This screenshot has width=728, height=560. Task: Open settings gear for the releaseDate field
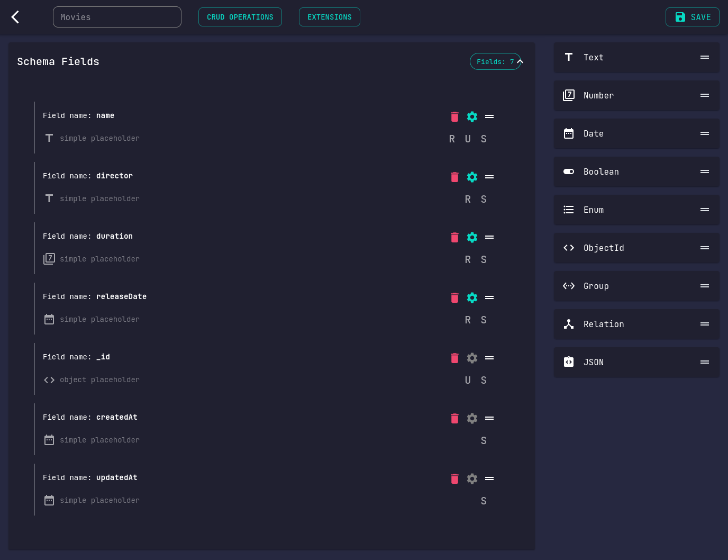472,297
